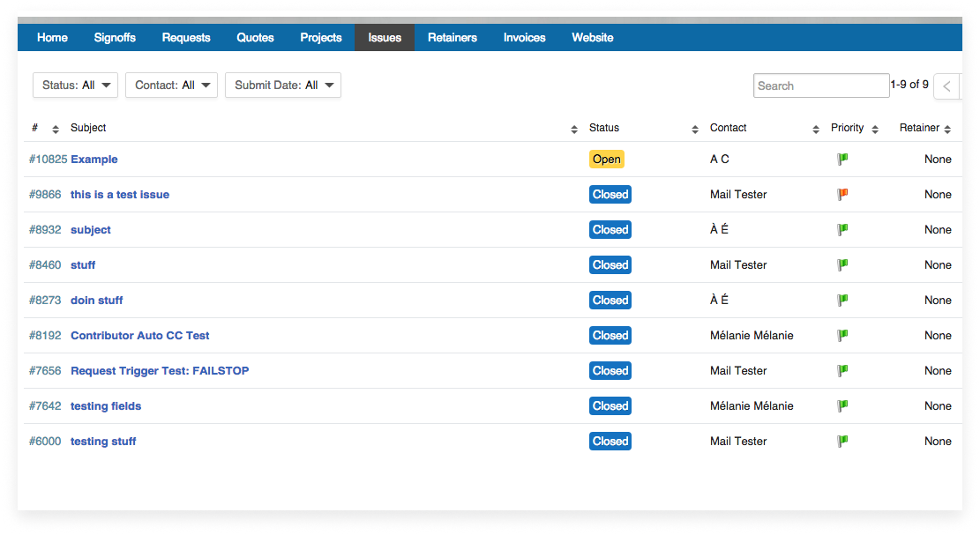Open the issue titled 'Contributor Auto CC Test'
Image resolution: width=980 pixels, height=535 pixels.
click(139, 335)
